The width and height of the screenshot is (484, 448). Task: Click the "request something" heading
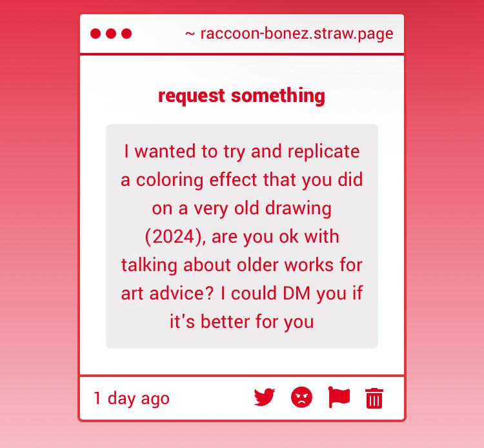pyautogui.click(x=241, y=96)
